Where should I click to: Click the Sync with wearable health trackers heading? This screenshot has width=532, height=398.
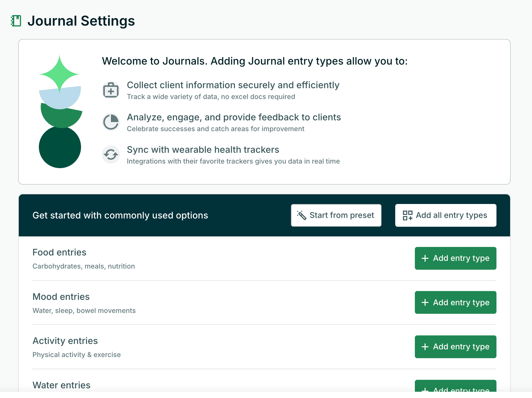[x=203, y=150]
